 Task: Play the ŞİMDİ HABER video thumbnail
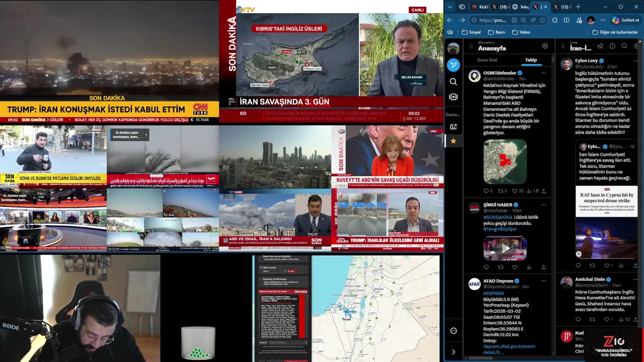click(x=505, y=248)
